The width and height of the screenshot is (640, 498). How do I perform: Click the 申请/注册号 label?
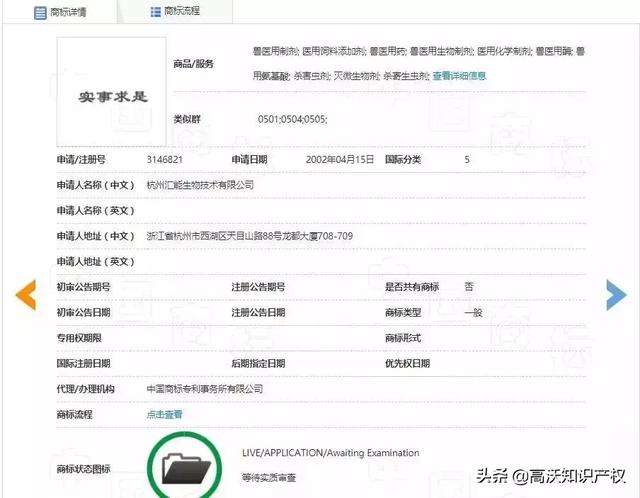[81, 159]
